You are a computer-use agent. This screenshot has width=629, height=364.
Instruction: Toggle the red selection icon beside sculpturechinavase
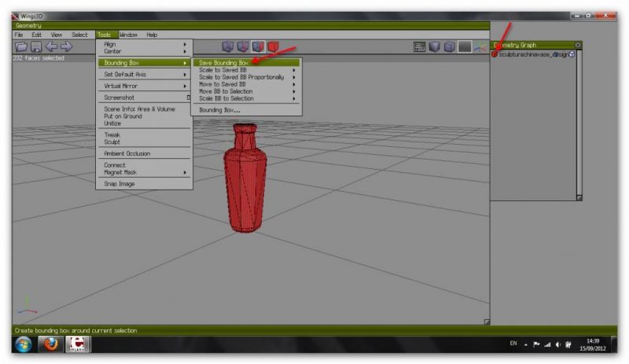pos(495,54)
